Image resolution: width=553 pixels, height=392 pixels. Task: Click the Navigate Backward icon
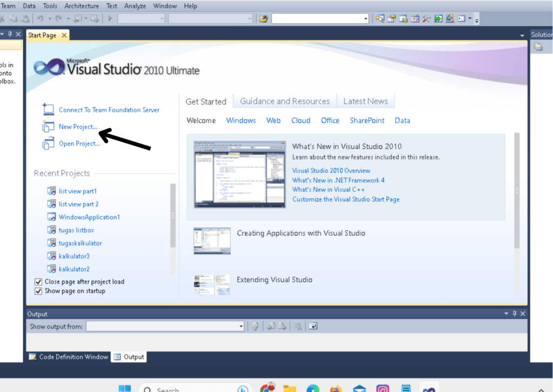click(x=78, y=19)
